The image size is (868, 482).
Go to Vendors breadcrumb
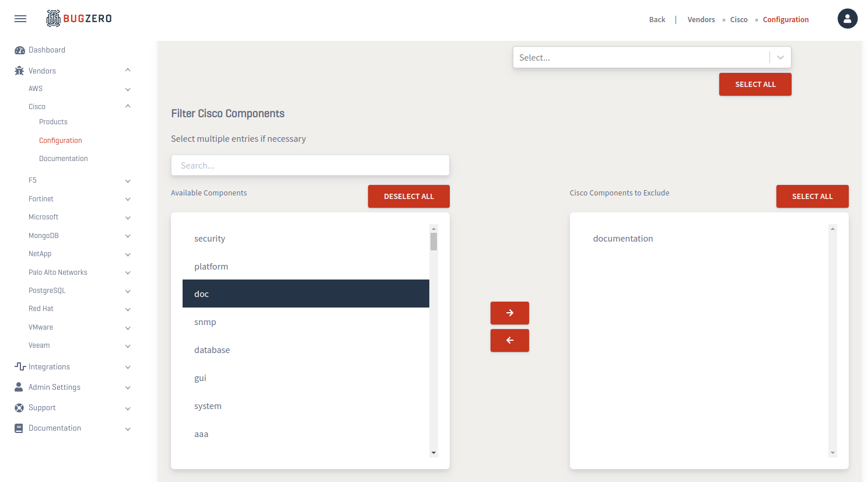tap(701, 19)
